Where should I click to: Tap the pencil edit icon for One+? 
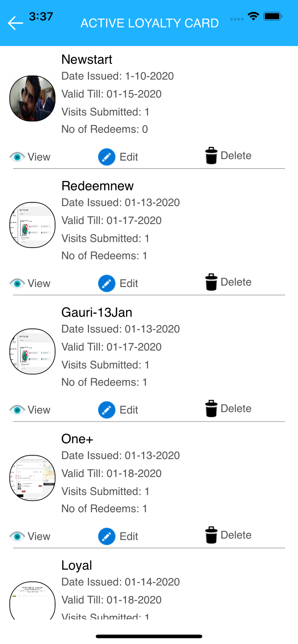(x=107, y=536)
